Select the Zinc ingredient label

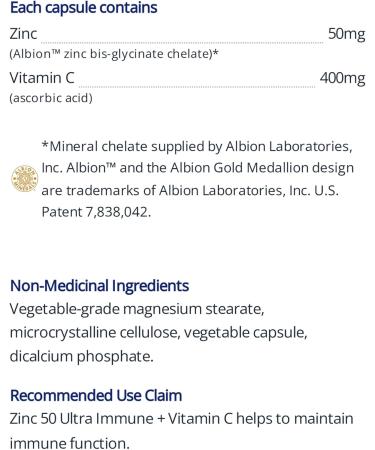coord(23,34)
